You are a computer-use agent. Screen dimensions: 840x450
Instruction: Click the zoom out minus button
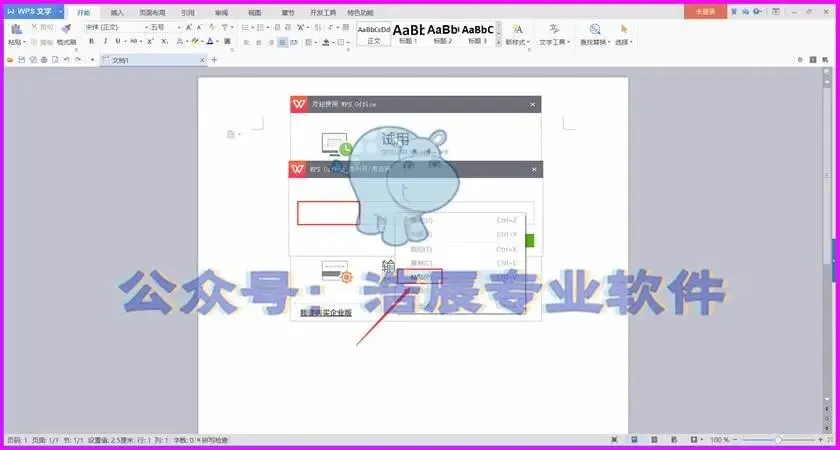(x=736, y=440)
